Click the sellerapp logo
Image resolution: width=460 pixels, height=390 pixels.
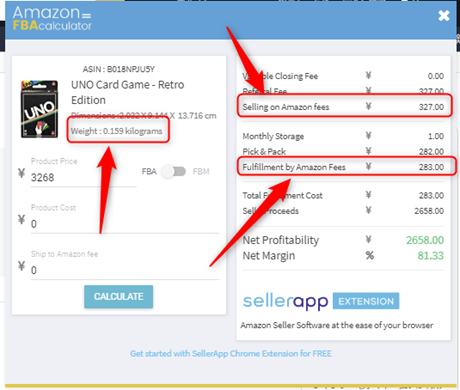286,302
